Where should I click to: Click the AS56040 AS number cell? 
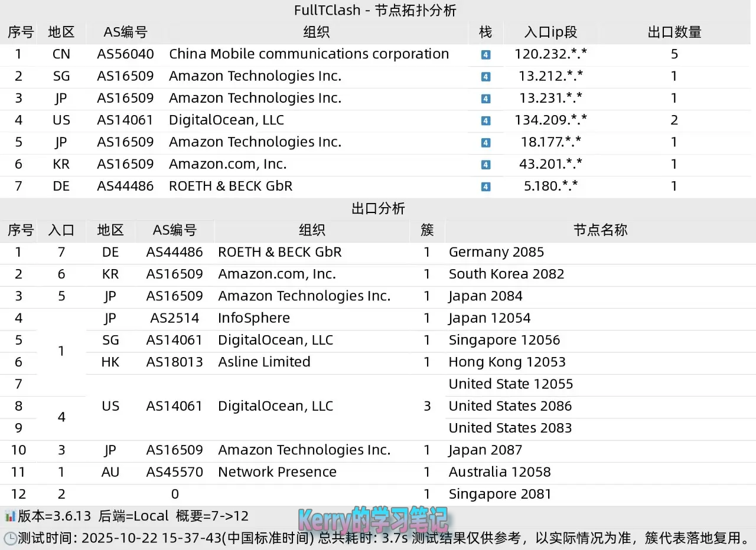click(x=125, y=54)
